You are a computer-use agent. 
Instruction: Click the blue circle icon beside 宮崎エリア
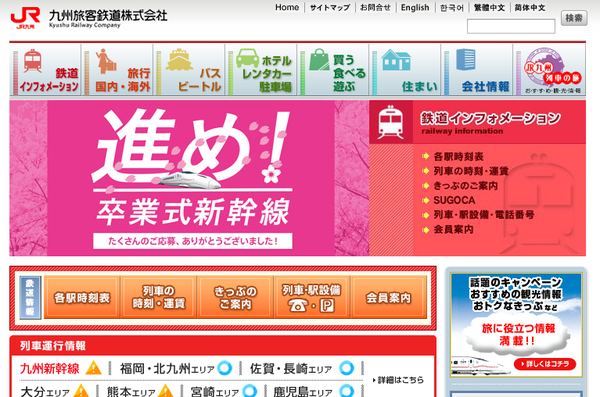tap(249, 391)
